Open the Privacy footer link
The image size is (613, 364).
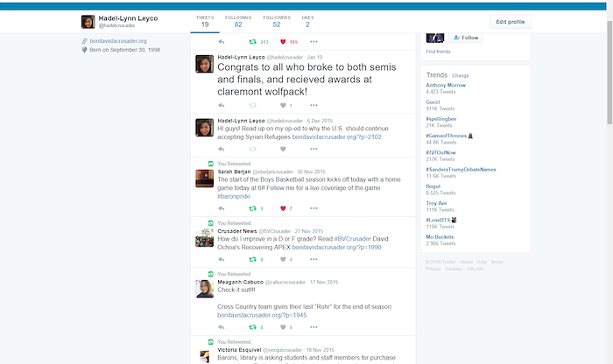(433, 269)
